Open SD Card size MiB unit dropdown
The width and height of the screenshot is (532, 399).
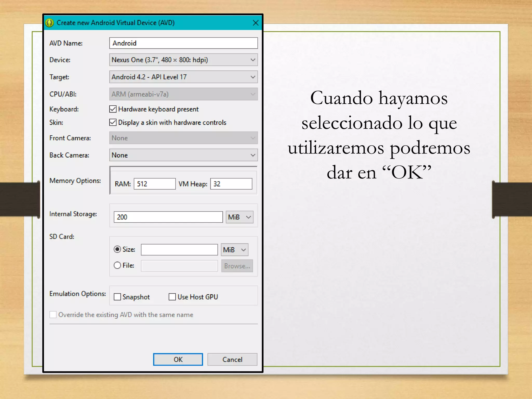point(235,250)
